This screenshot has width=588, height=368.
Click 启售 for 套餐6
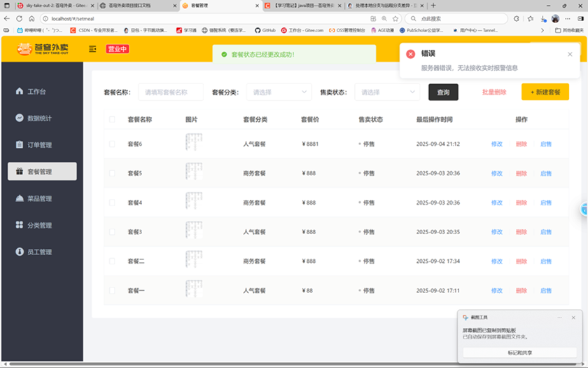[545, 144]
